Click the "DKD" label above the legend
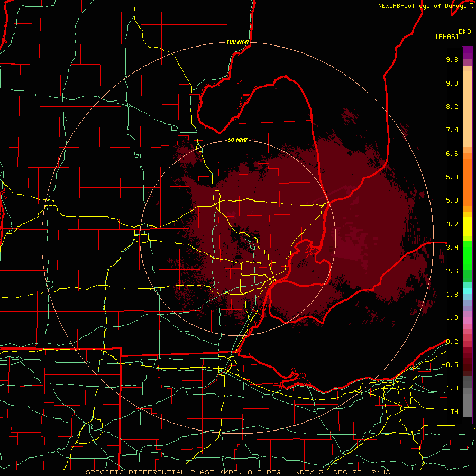 click(x=465, y=32)
